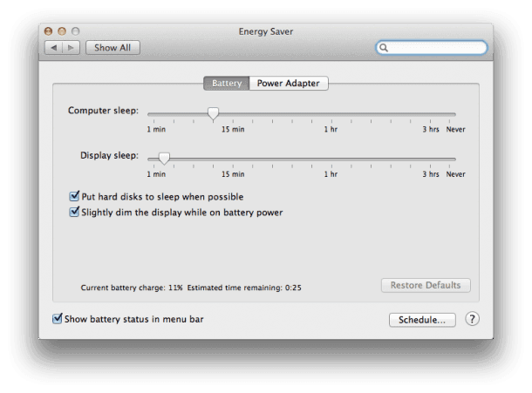This screenshot has width=532, height=393.
Task: Open help via the question mark button
Action: click(472, 319)
